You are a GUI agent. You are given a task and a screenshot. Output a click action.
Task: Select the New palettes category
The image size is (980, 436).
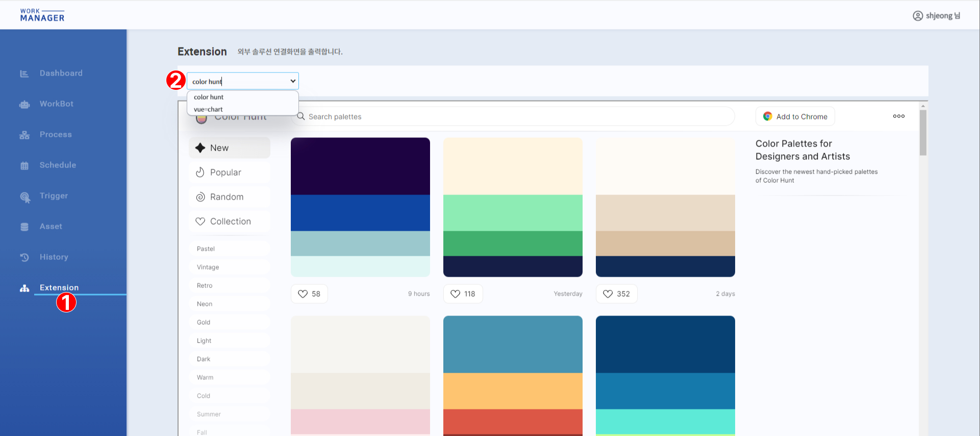[230, 148]
